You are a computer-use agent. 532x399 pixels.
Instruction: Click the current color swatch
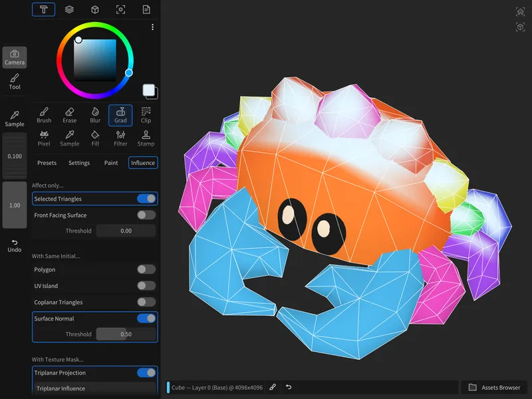tap(149, 91)
